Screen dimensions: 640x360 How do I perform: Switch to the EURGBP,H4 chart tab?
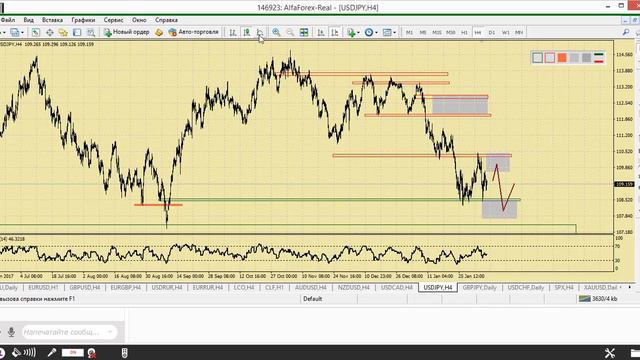click(x=126, y=287)
